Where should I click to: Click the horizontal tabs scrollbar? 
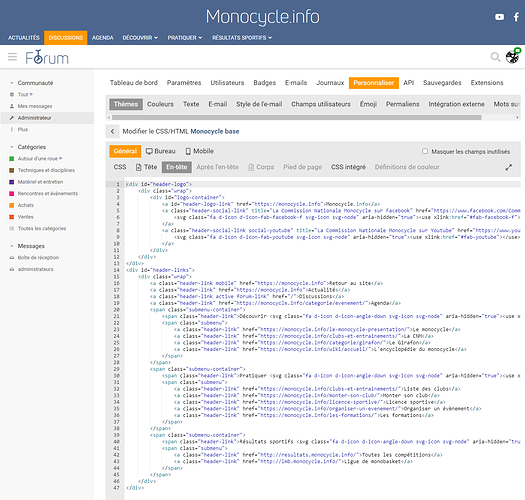point(296,118)
